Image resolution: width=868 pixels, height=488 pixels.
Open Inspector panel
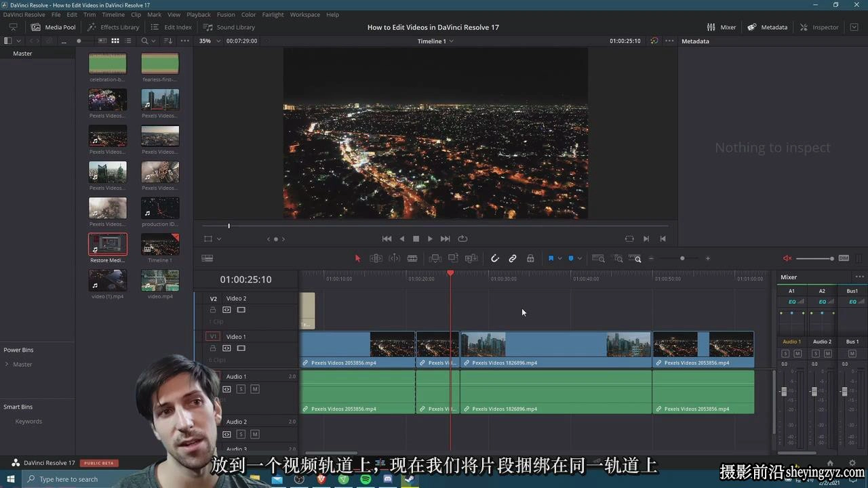tap(819, 27)
